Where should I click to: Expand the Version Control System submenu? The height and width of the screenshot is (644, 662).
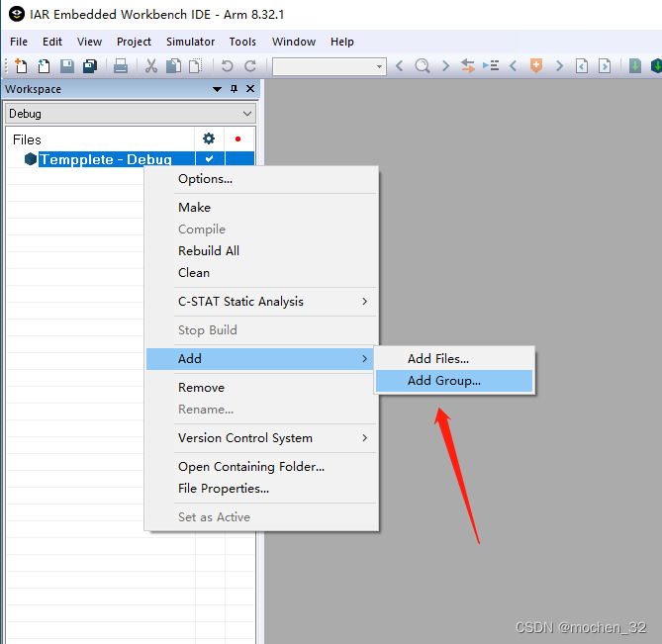tap(260, 438)
